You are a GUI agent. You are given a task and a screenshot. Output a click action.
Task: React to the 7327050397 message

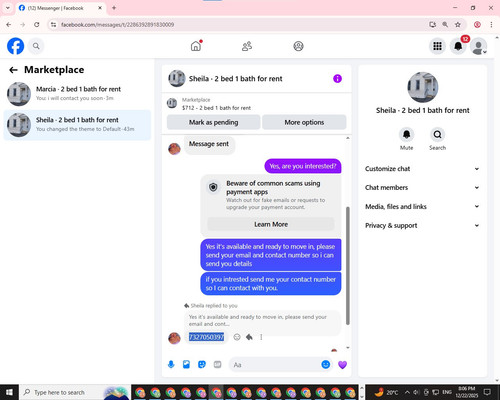pos(237,337)
